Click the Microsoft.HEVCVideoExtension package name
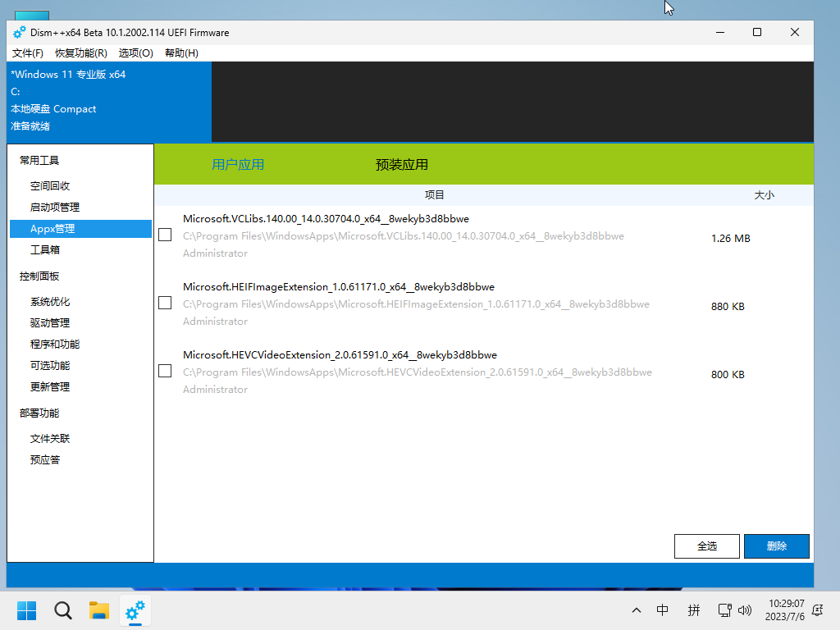This screenshot has height=630, width=840. (x=340, y=354)
